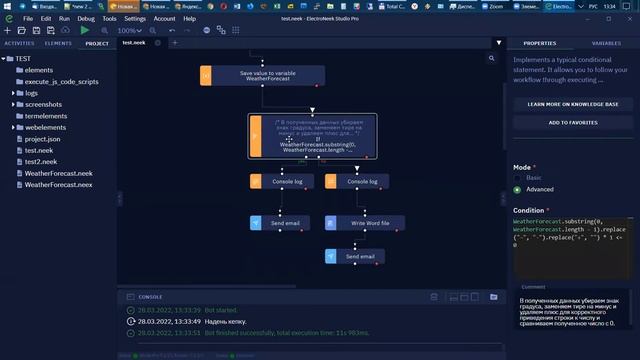Open Windows Start menu
The image size is (640, 360).
pyautogui.click(x=7, y=6)
